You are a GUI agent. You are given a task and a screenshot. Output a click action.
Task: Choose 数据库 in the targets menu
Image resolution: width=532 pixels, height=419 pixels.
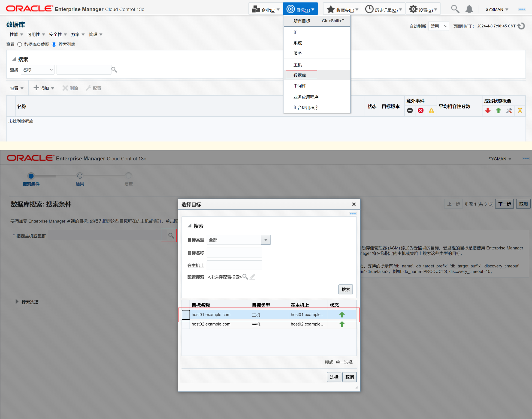point(300,75)
